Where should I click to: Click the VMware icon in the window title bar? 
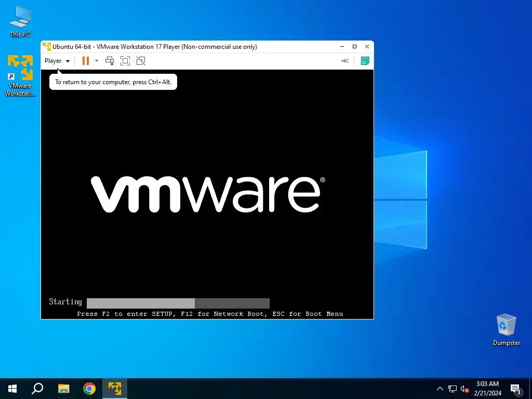click(x=47, y=46)
